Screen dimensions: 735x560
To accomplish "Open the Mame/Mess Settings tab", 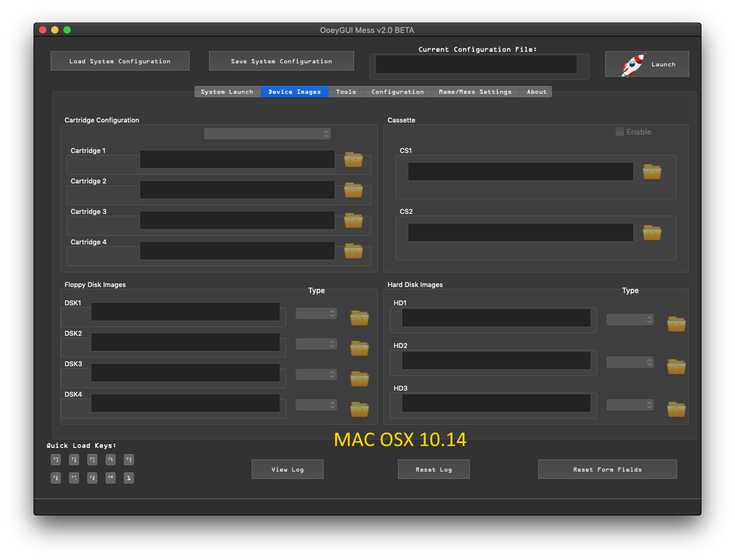I will (475, 92).
